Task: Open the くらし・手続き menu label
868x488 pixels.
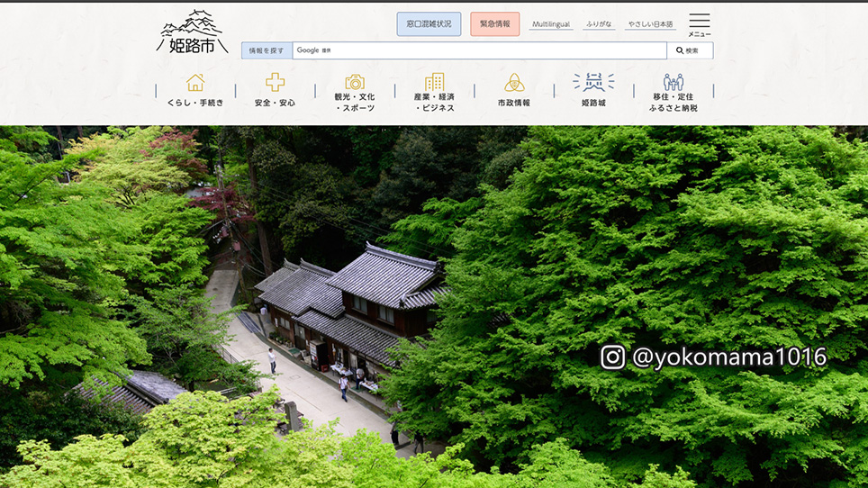Action: click(194, 103)
